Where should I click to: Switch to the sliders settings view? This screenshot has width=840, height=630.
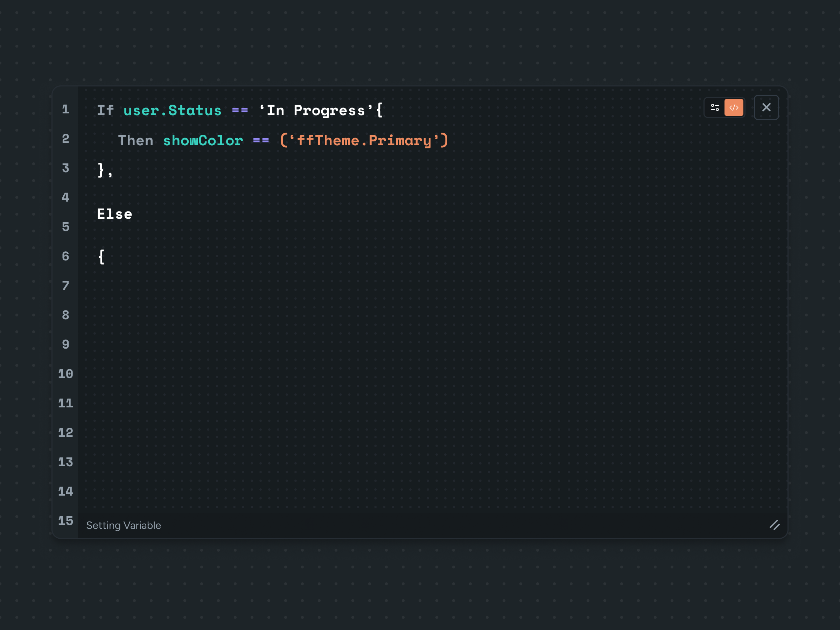pyautogui.click(x=715, y=107)
